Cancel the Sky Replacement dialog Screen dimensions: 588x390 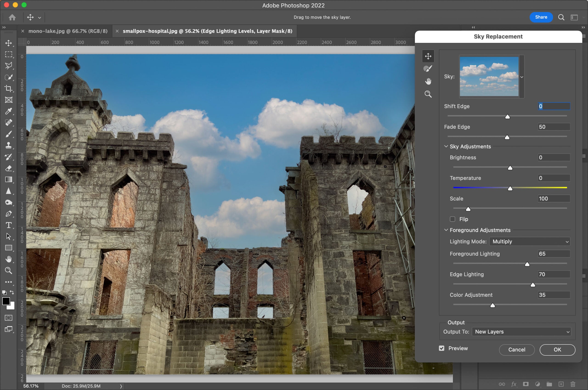517,350
